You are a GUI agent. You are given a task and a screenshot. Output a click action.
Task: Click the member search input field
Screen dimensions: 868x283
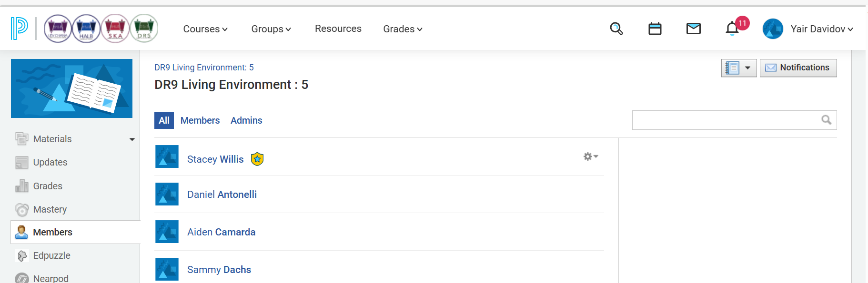[725, 120]
